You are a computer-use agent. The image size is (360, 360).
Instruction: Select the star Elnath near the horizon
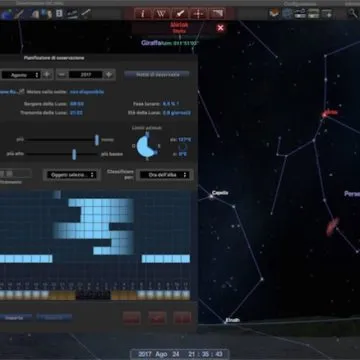[225, 322]
